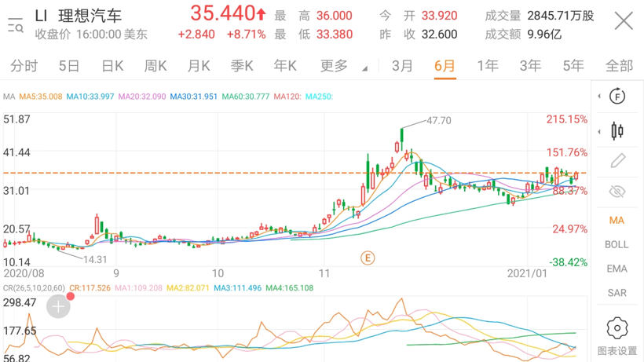Click the MA3:111.496 CR legend

(x=238, y=288)
